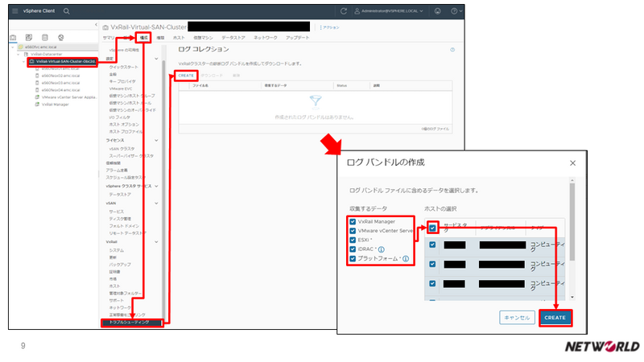Toggle the iDRAC checkbox

click(x=353, y=249)
